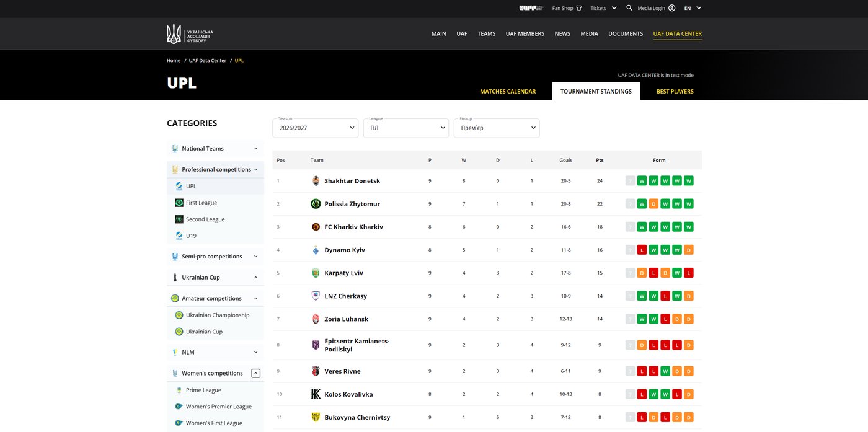Viewport: 868px width, 432px height.
Task: Click the UAF trident logo in header
Action: 190,33
